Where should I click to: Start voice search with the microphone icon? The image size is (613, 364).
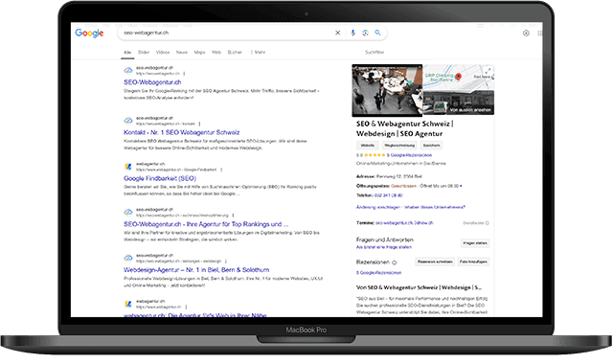click(x=352, y=33)
